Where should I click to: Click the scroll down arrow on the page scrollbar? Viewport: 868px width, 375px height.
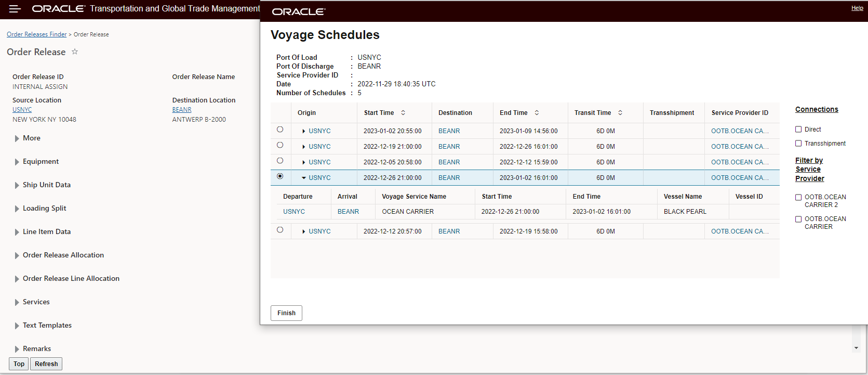856,348
